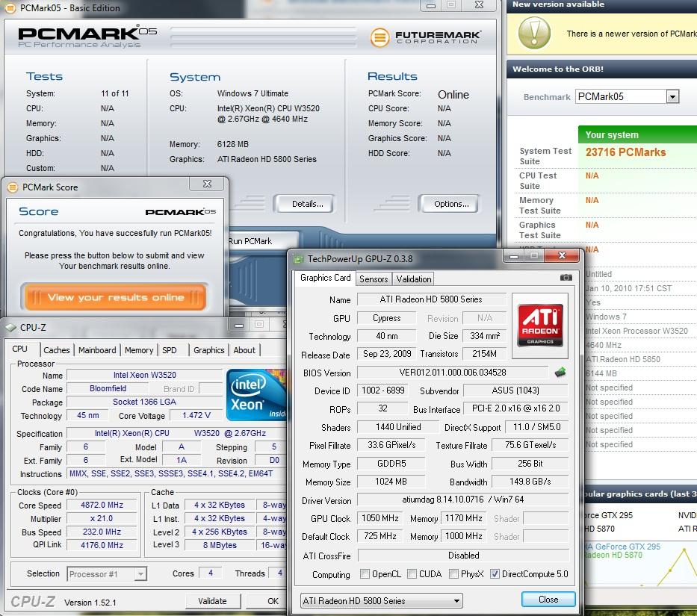
Task: Click the Options... button in PCMark05
Action: [451, 204]
